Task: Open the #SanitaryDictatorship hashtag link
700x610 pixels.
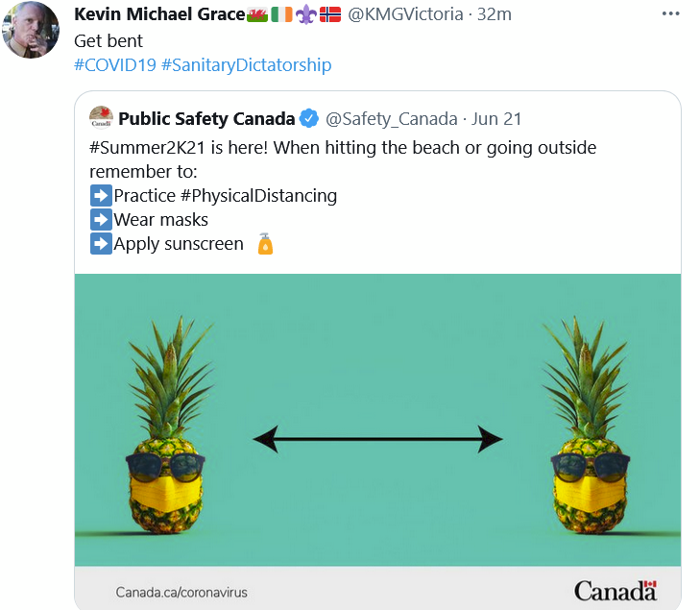Action: (x=246, y=65)
